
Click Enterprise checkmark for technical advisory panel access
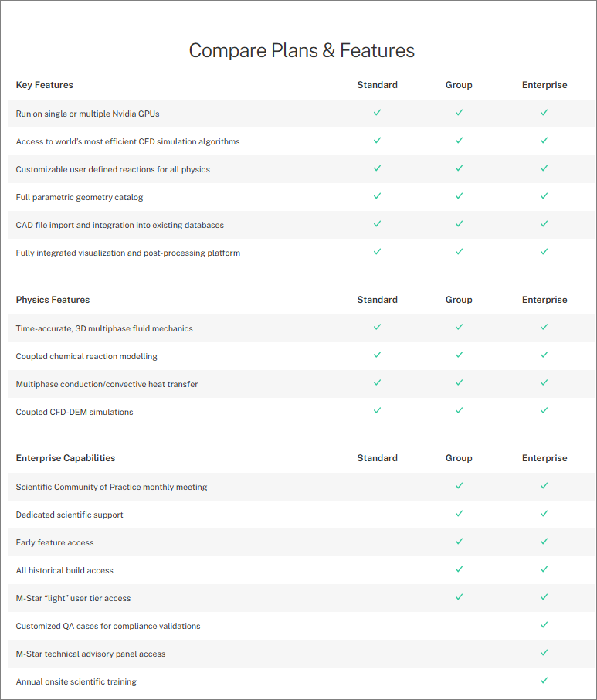pyautogui.click(x=544, y=653)
